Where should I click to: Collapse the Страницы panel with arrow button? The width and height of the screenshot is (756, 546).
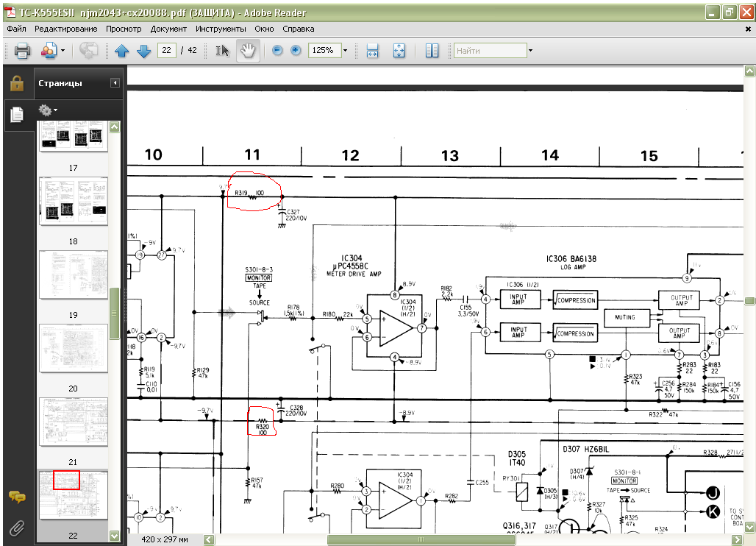[115, 83]
